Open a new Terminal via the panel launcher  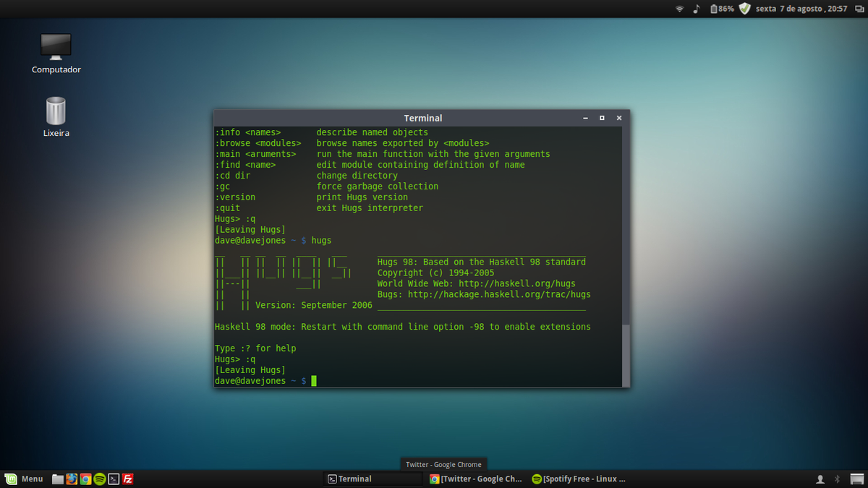click(114, 479)
